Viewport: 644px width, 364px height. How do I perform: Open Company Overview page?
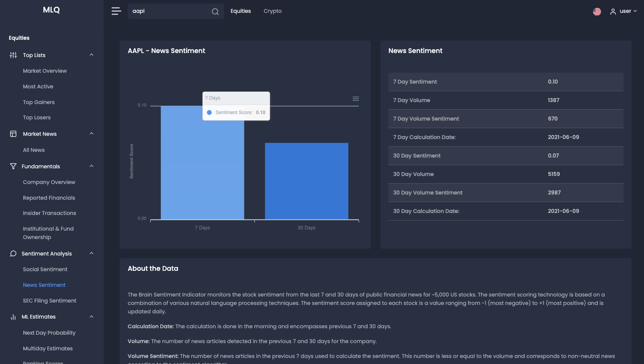[49, 182]
